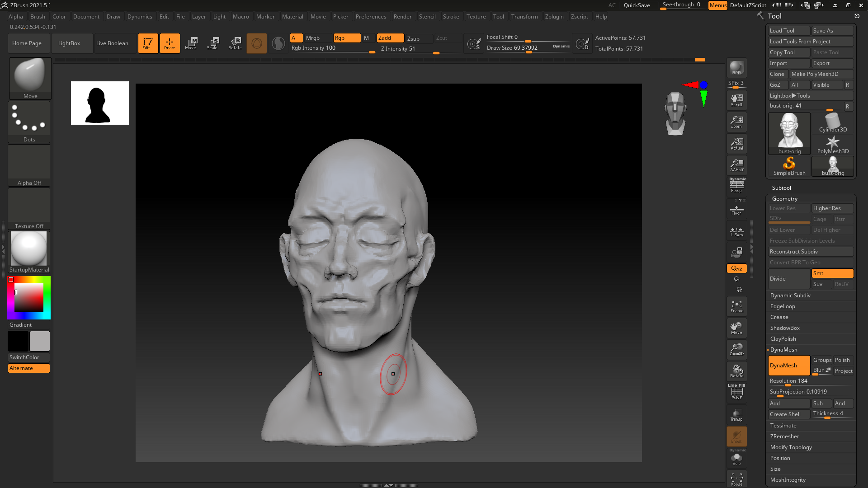Select the Cylinder3D tool thumbnail
Image resolution: width=868 pixels, height=488 pixels.
[832, 123]
